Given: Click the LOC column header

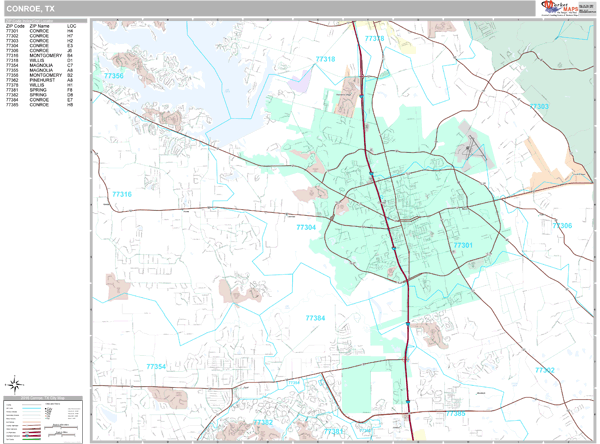Looking at the screenshot, I should (71, 25).
